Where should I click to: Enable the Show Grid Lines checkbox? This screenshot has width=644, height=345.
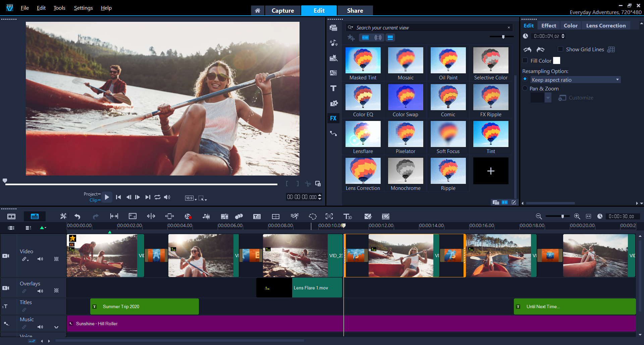pyautogui.click(x=560, y=49)
